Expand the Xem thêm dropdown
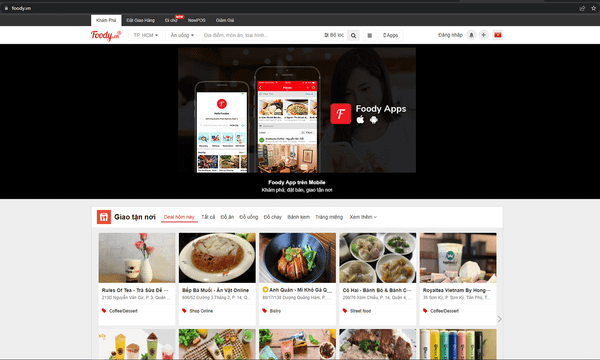Viewport: 600px width, 360px height. pyautogui.click(x=363, y=217)
